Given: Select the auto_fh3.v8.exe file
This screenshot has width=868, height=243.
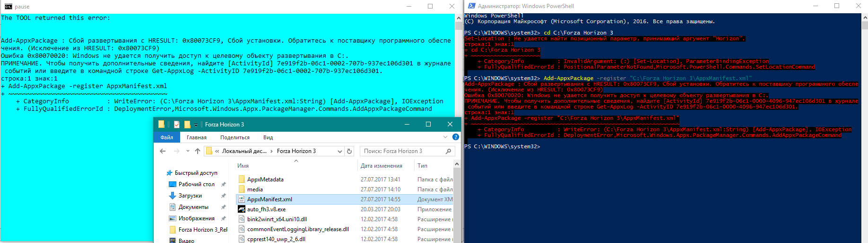Looking at the screenshot, I should point(266,209).
